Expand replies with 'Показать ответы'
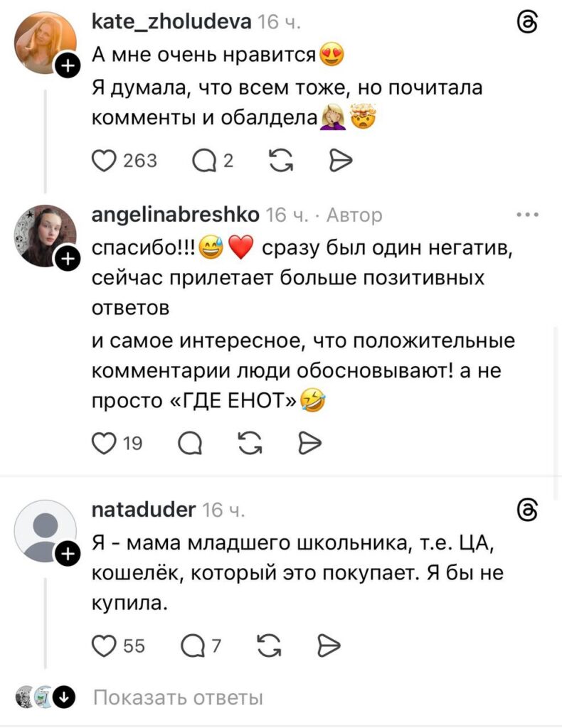 pos(178,697)
